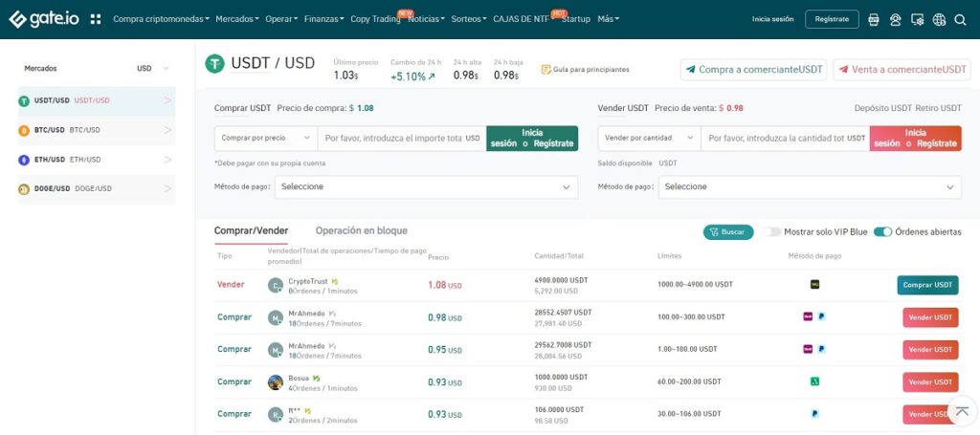The width and height of the screenshot is (980, 435).
Task: Click the globe language icon
Action: pos(939,20)
